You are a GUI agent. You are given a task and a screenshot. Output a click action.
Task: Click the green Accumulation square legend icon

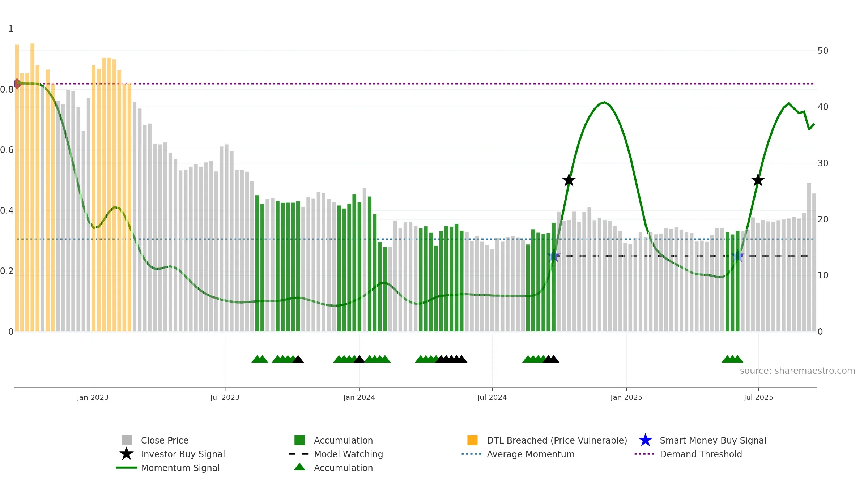(x=299, y=440)
